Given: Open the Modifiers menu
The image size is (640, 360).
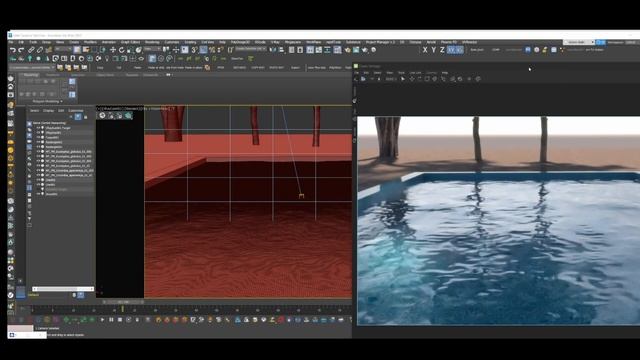Looking at the screenshot, I should 90,42.
